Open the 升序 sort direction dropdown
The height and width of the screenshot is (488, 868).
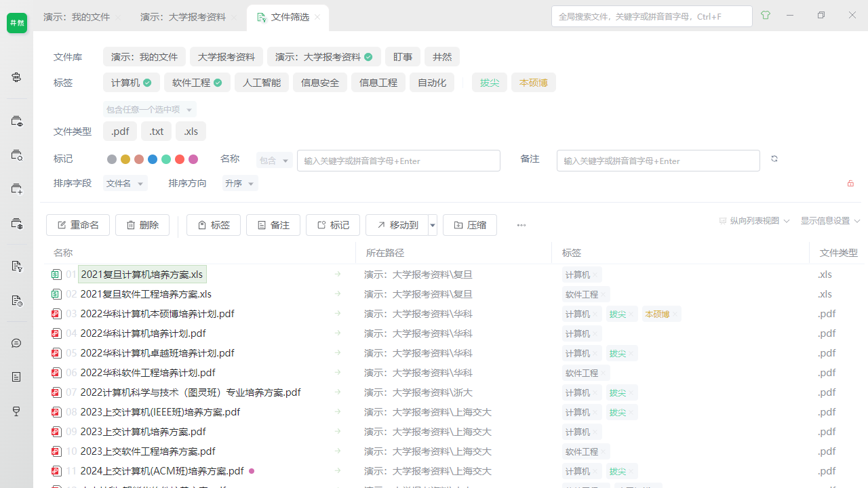click(239, 183)
